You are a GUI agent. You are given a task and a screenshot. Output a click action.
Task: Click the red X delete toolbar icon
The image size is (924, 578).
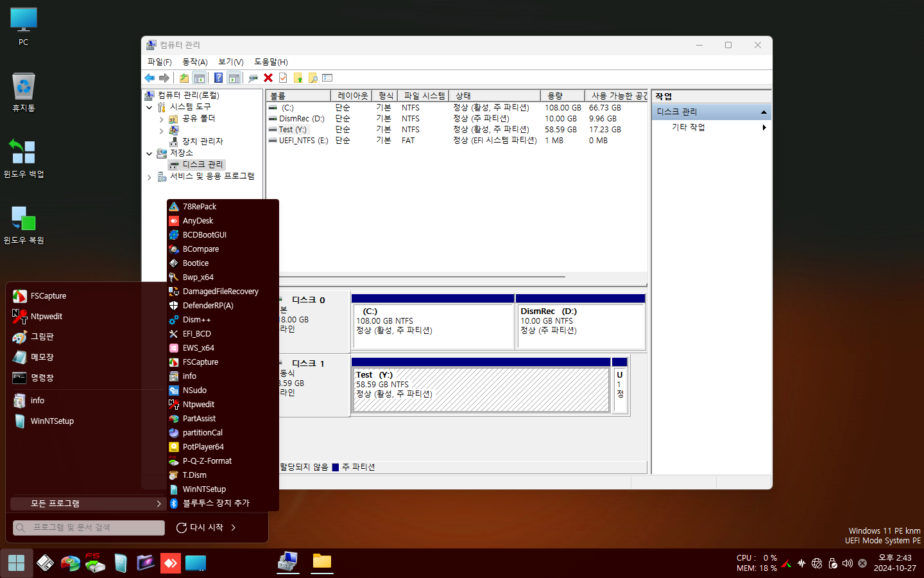tap(268, 78)
